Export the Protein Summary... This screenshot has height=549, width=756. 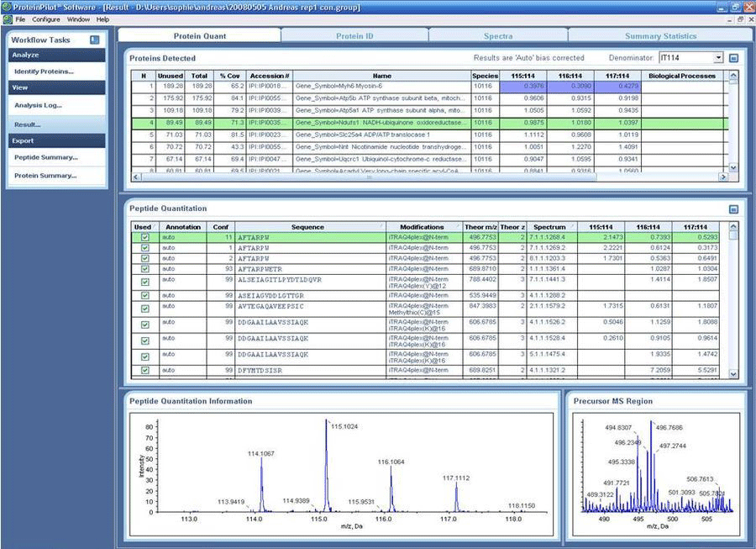coord(45,176)
